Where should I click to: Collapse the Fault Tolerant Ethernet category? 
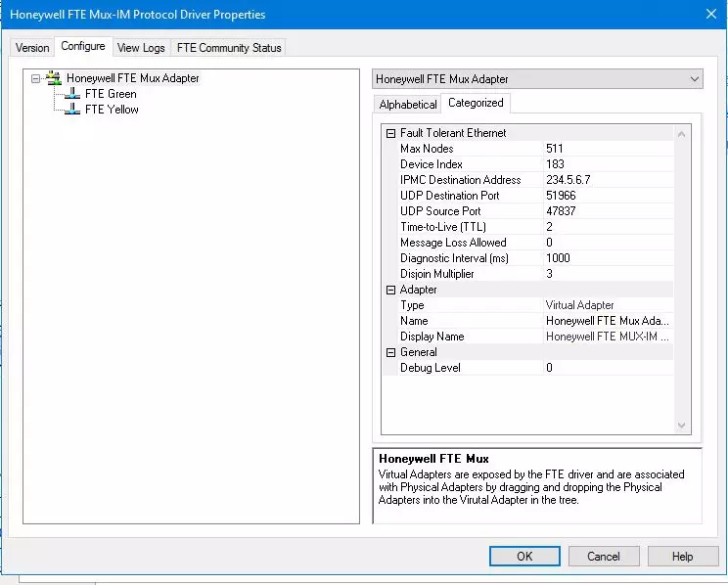(x=391, y=134)
